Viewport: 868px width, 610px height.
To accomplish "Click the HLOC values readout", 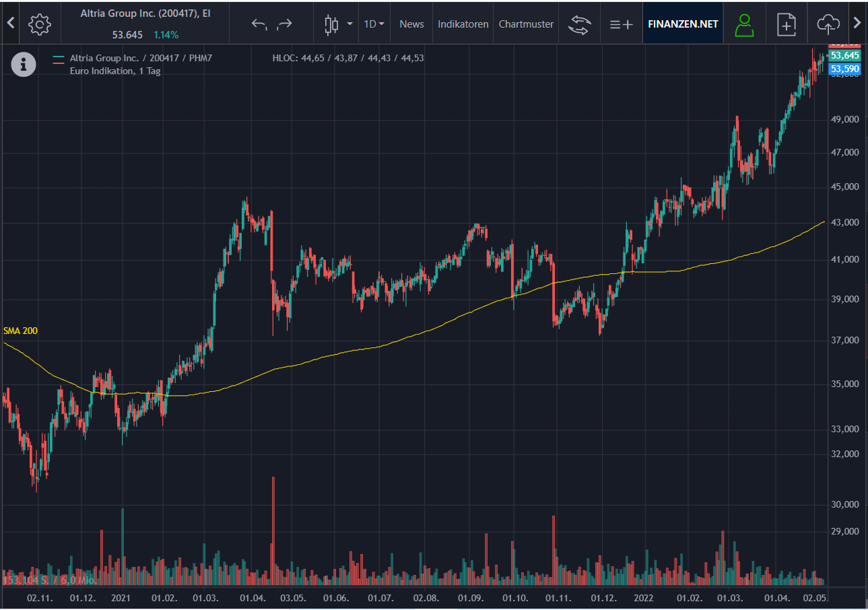I will tap(348, 58).
